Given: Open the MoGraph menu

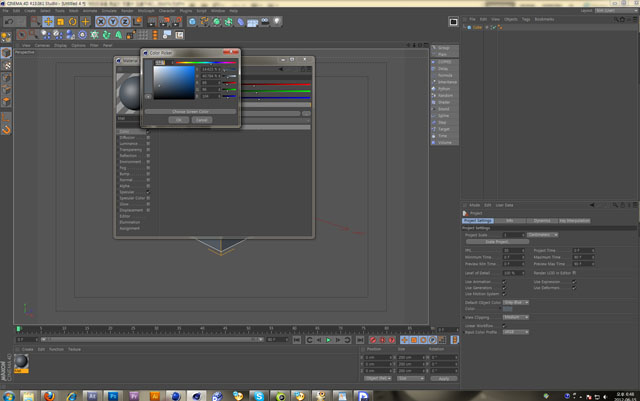Looking at the screenshot, I should [x=146, y=11].
